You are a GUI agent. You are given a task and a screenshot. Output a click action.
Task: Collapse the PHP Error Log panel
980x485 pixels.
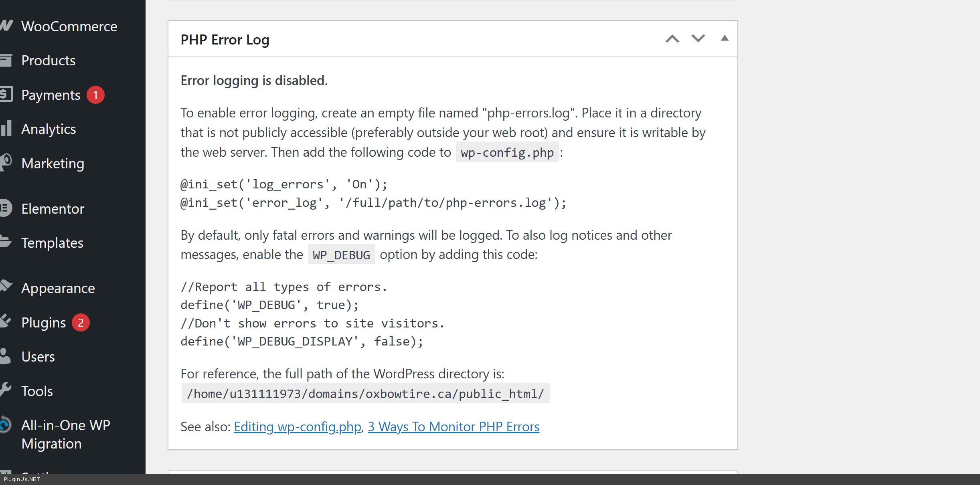[725, 38]
